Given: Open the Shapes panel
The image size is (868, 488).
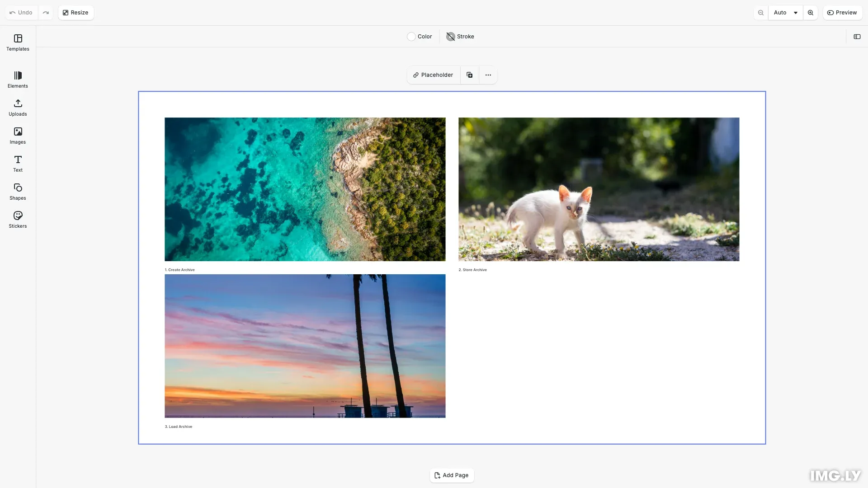Looking at the screenshot, I should 18,192.
